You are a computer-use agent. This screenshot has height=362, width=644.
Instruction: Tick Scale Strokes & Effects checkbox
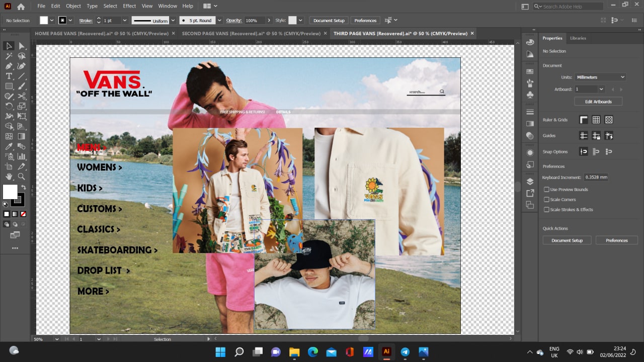pos(547,210)
